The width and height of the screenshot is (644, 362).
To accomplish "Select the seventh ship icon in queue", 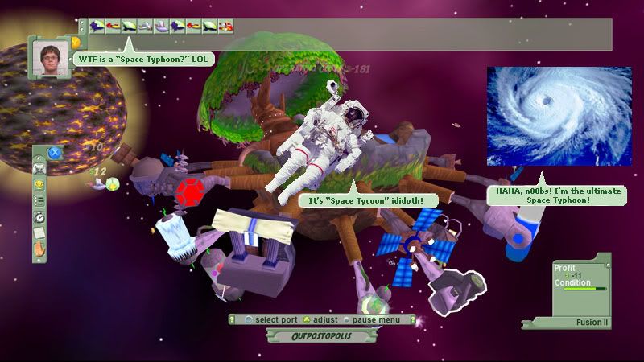I will coord(193,27).
